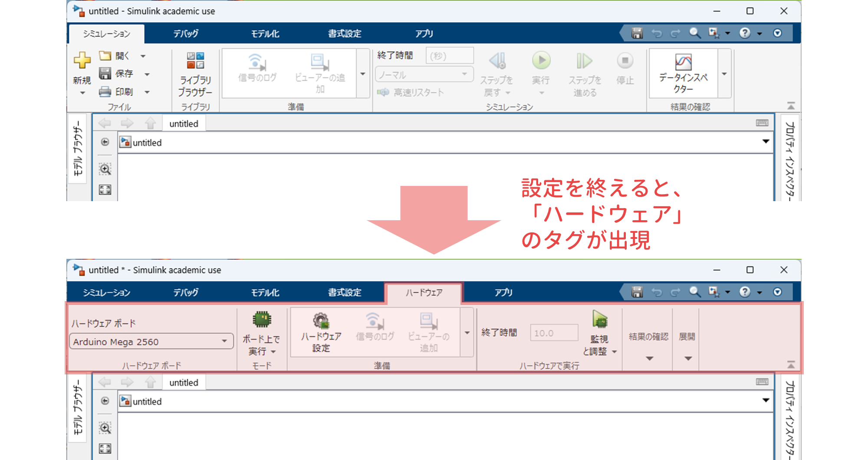This screenshot has height=460, width=868.
Task: Expand the 開く dropdown arrow
Action: [x=143, y=56]
